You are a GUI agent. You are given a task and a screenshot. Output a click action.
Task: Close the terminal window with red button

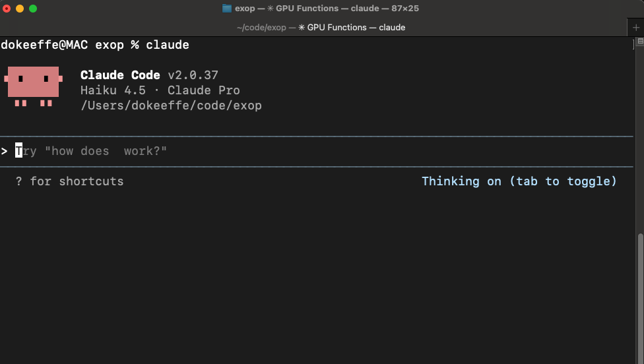coord(7,9)
